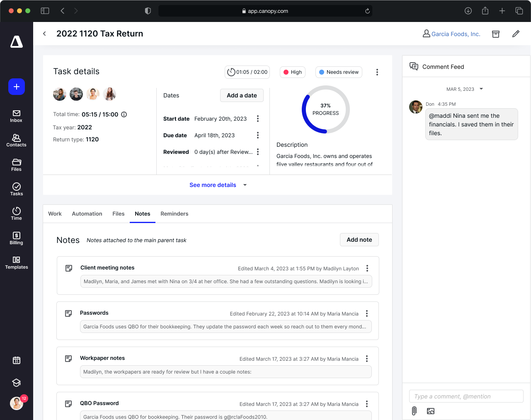The image size is (531, 420).
Task: Open the Inbox from the sidebar
Action: (x=16, y=115)
